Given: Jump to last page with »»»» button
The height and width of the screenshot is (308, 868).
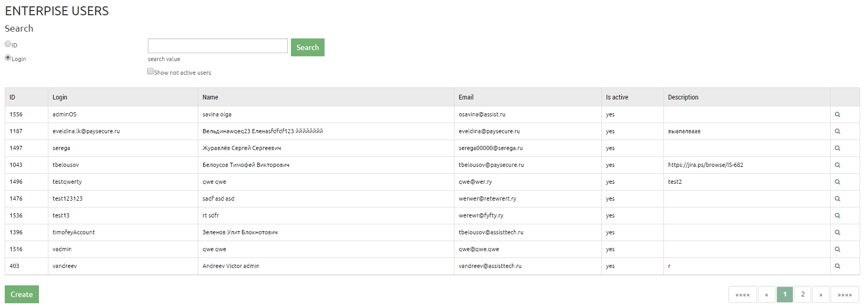Looking at the screenshot, I should (x=844, y=294).
